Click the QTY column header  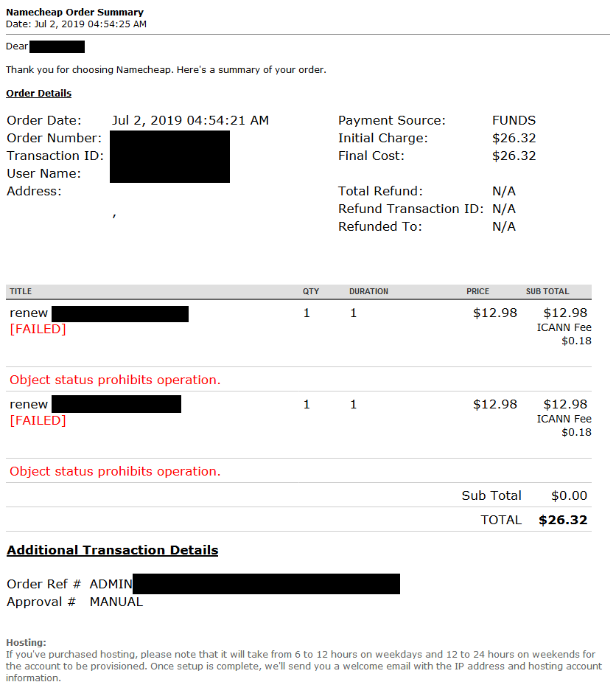(x=311, y=291)
